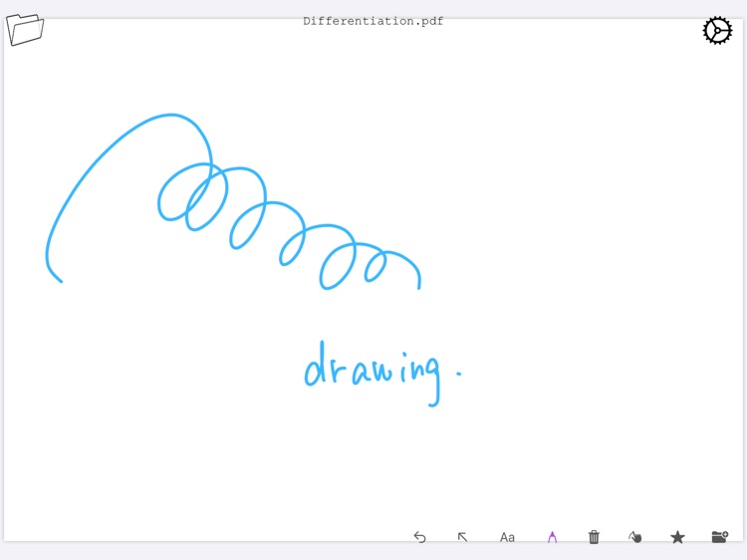Viewport: 747px width, 560px height.
Task: Select the purple pen drawing tool
Action: 552,537
